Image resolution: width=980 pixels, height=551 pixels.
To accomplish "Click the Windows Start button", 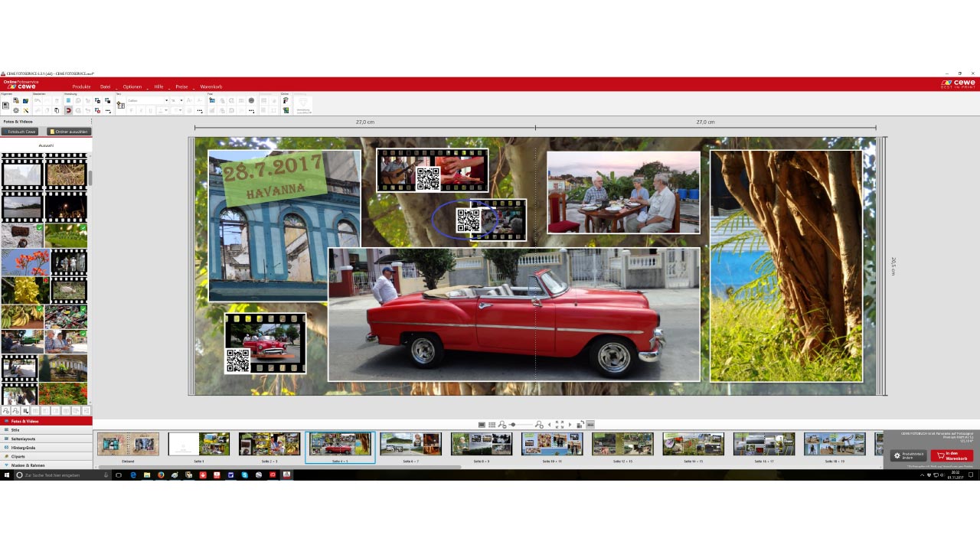I will pos(7,475).
